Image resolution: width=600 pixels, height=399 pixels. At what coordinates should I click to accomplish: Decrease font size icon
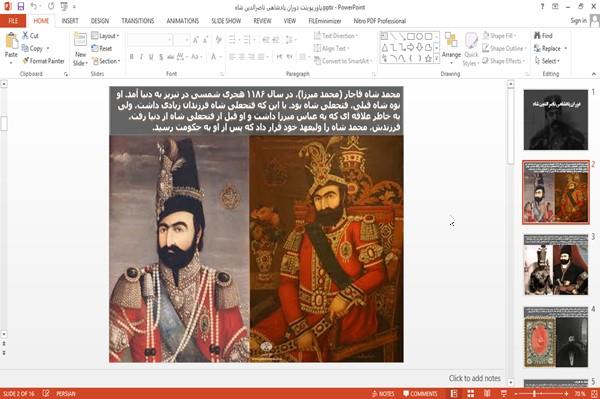206,39
